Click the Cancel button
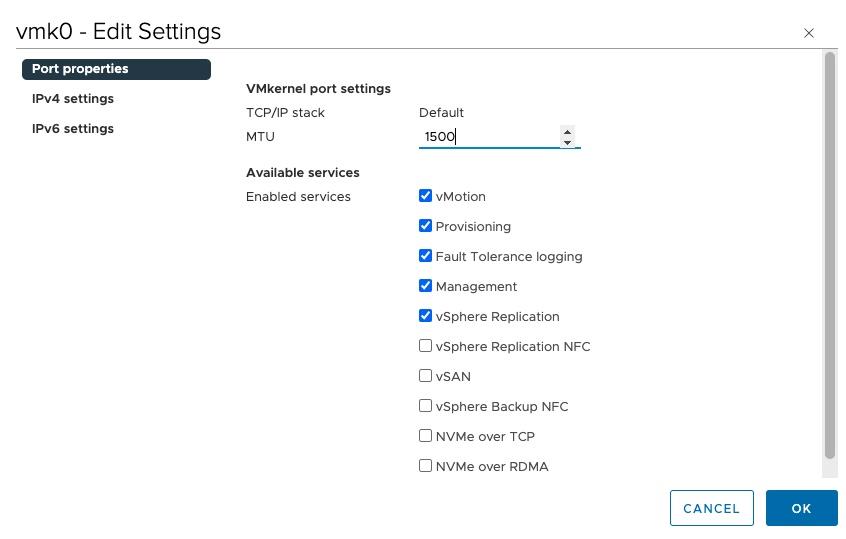Screen dimensions: 846x539 tap(711, 508)
